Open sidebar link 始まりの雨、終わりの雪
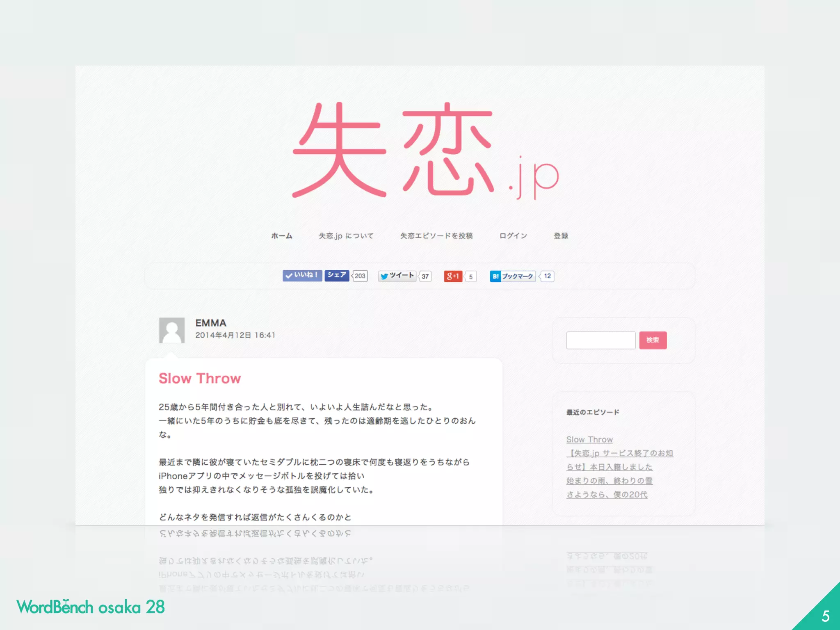This screenshot has width=840, height=630. pyautogui.click(x=609, y=481)
